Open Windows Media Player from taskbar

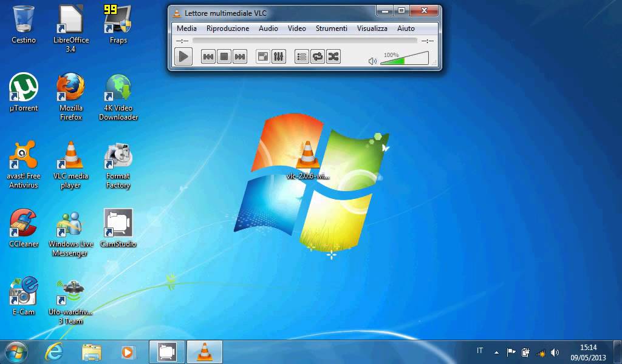[128, 352]
